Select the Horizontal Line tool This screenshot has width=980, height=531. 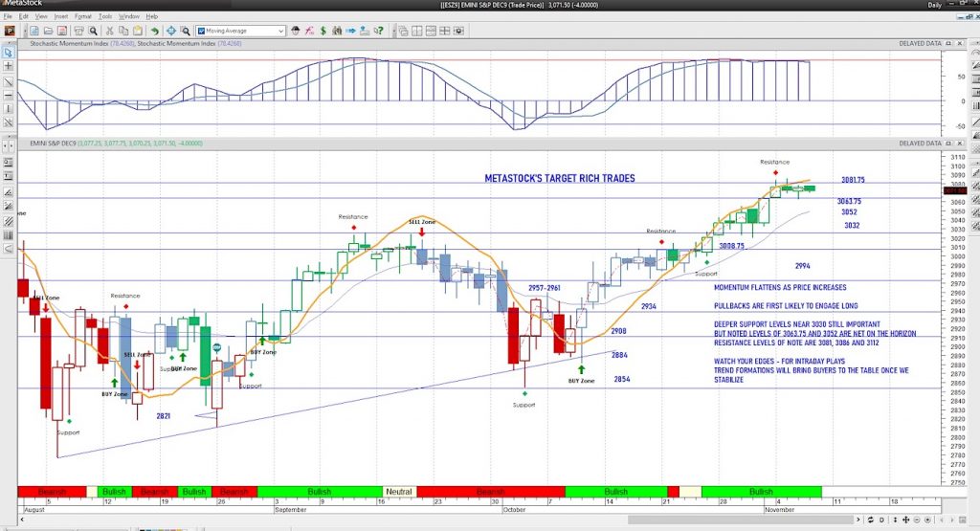tap(8, 96)
